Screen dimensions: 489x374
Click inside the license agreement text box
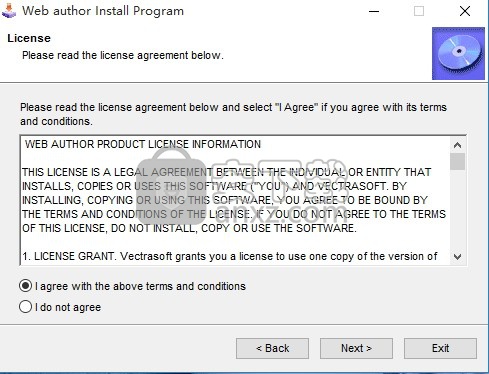235,200
